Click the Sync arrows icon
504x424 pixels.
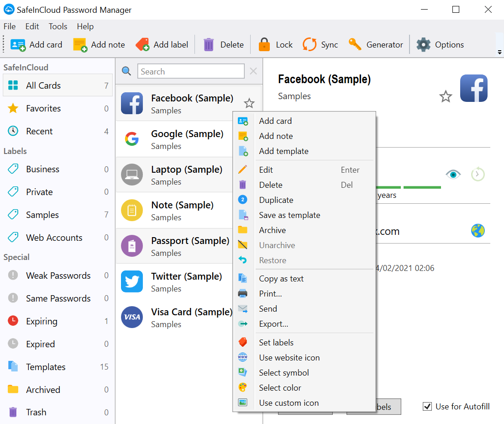pyautogui.click(x=310, y=45)
